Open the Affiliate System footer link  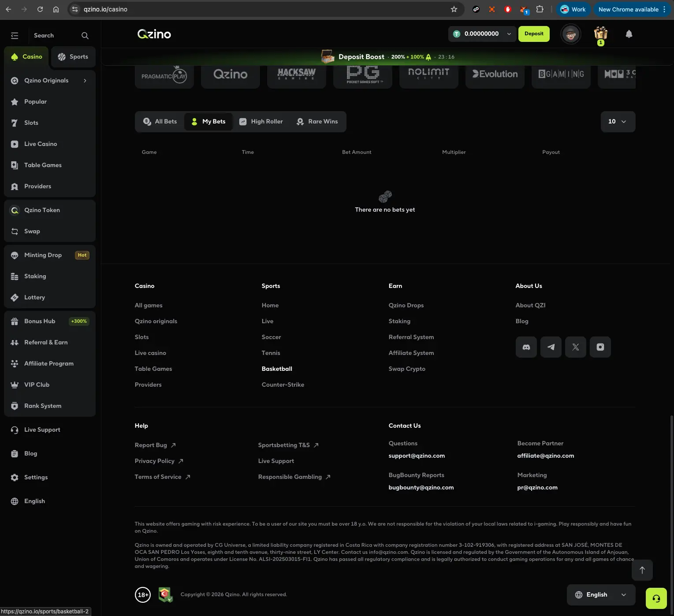[411, 353]
